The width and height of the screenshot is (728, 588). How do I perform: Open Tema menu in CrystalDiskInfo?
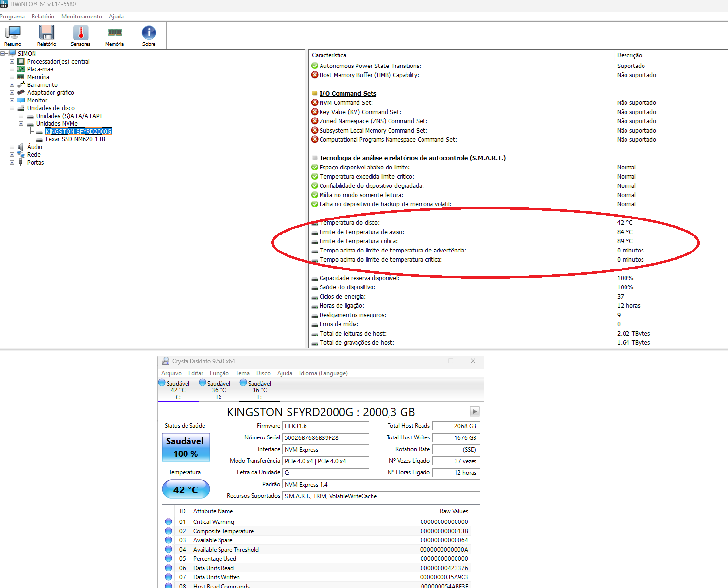click(242, 373)
